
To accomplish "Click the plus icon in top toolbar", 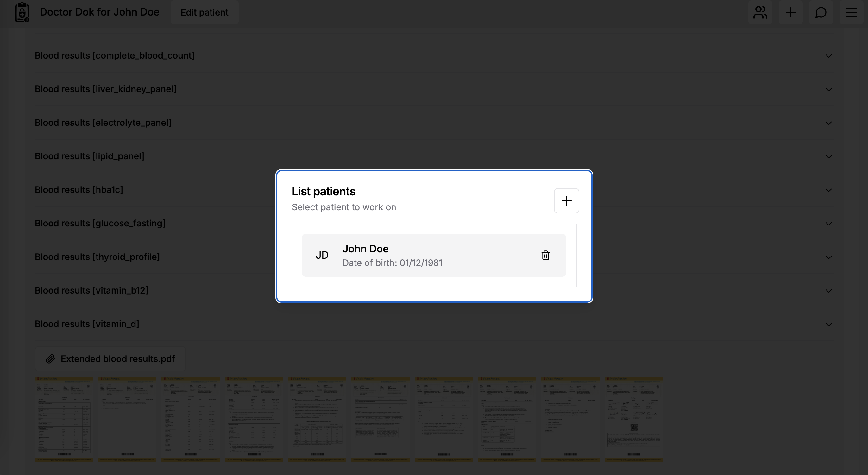I will (790, 12).
